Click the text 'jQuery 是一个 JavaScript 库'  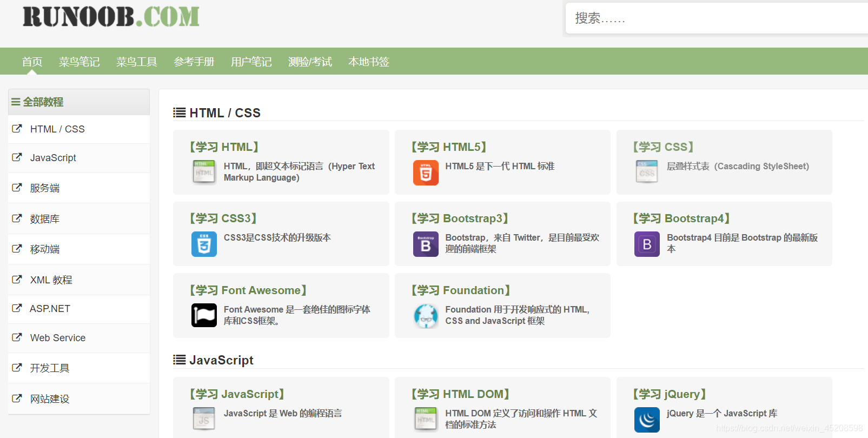722,413
